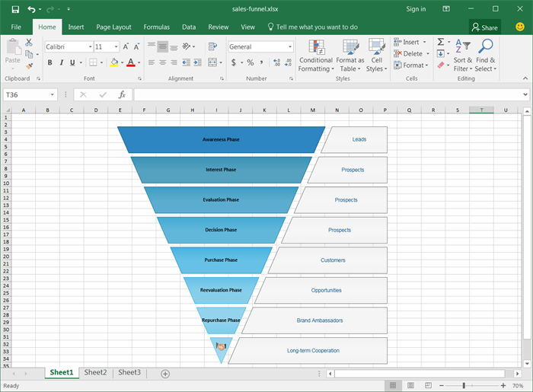The height and width of the screenshot is (392, 533).
Task: Expand the Calibri font name dropdown
Action: tap(90, 47)
